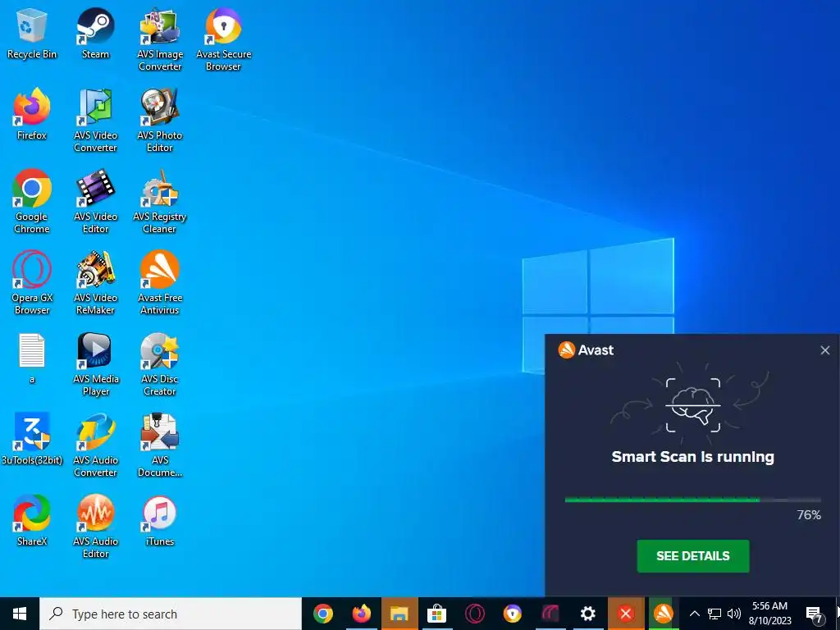The height and width of the screenshot is (630, 840).
Task: Open Avast Secure Browser from taskbar
Action: (x=513, y=614)
